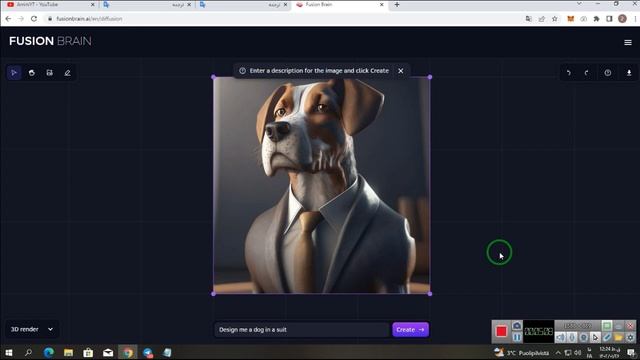640x360 pixels.
Task: Open recorder drawing pen tool
Action: (x=607, y=337)
